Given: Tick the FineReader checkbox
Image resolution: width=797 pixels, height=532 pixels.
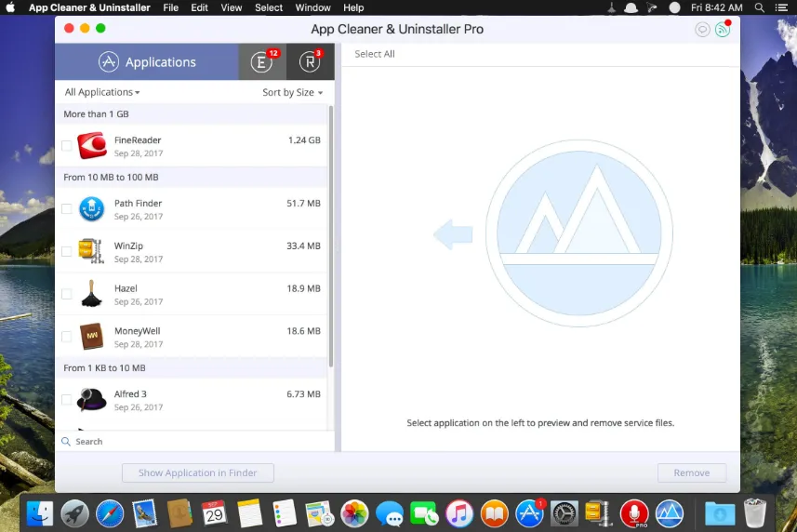Looking at the screenshot, I should tap(67, 146).
